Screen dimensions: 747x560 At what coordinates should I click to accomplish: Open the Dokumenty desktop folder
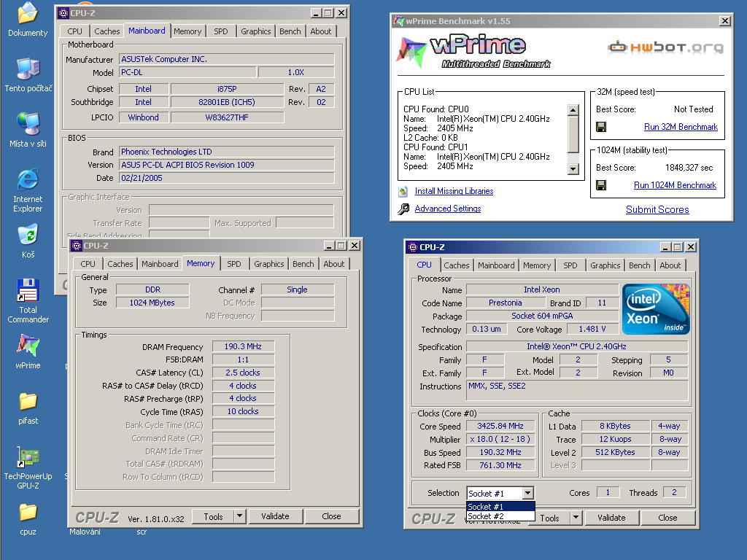coord(28,20)
